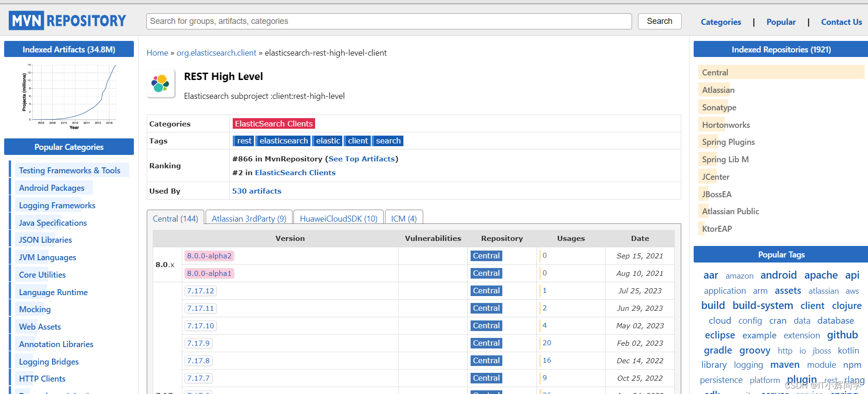Open version 7.17.12

[x=201, y=291]
